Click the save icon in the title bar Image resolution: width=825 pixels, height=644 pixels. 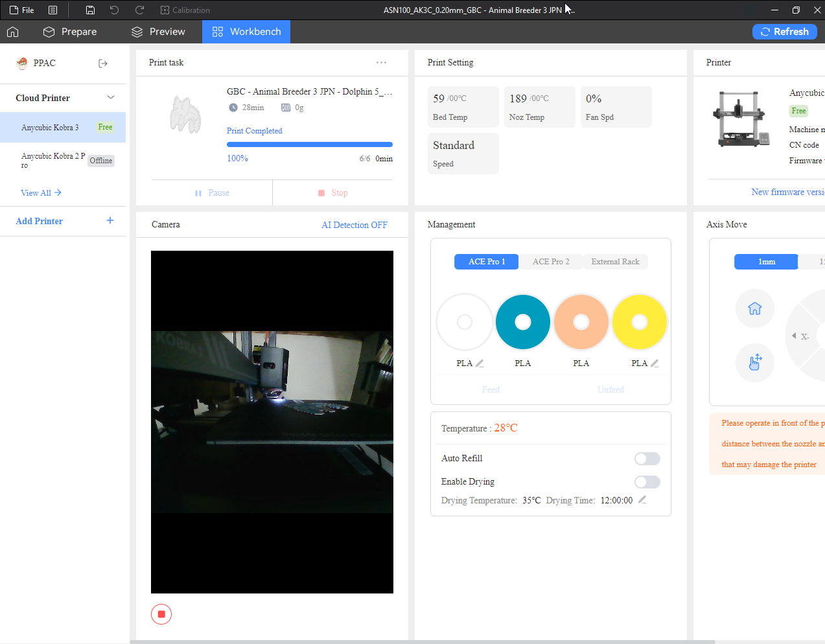91,10
